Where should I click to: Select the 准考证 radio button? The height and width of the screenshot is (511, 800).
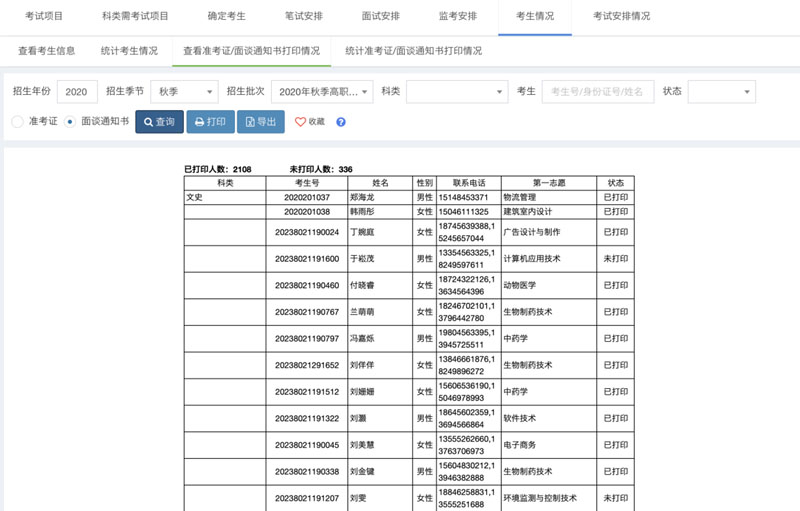pos(17,122)
